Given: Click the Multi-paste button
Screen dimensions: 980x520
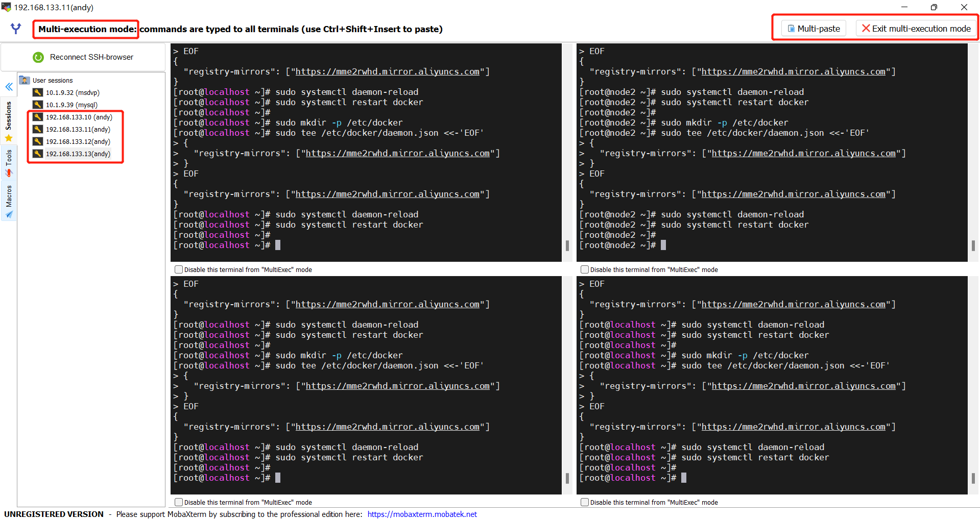Looking at the screenshot, I should coord(814,29).
